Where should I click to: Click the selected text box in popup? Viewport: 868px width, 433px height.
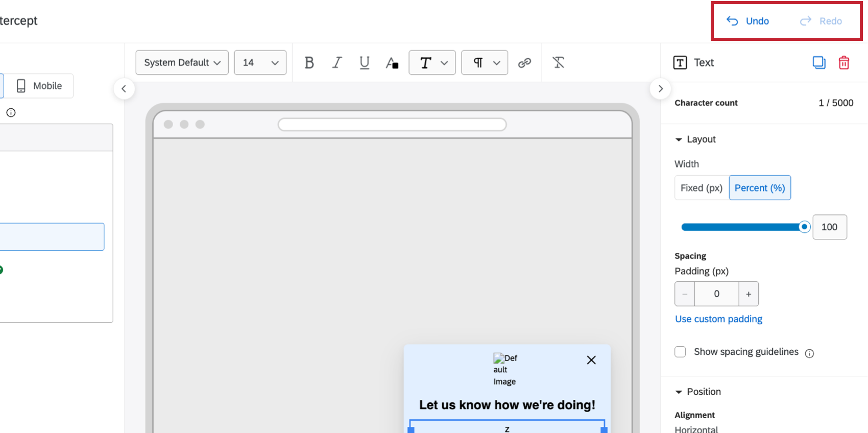click(507, 427)
